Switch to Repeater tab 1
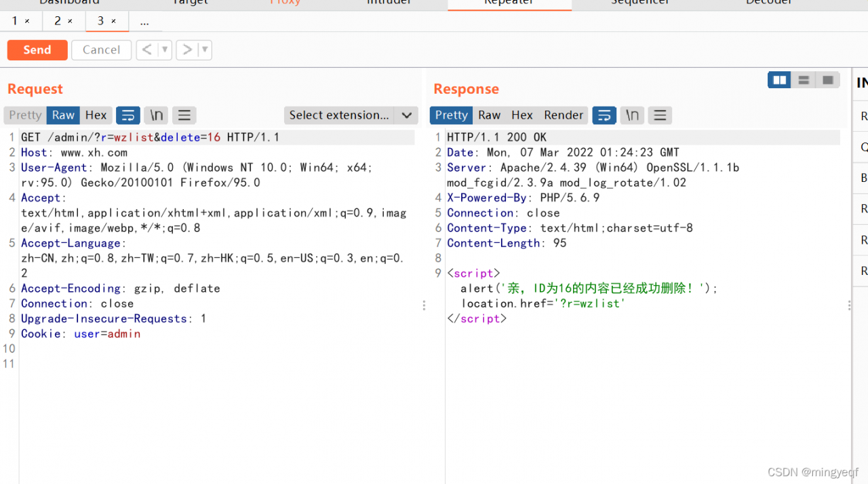Image resolution: width=868 pixels, height=484 pixels. [x=15, y=21]
